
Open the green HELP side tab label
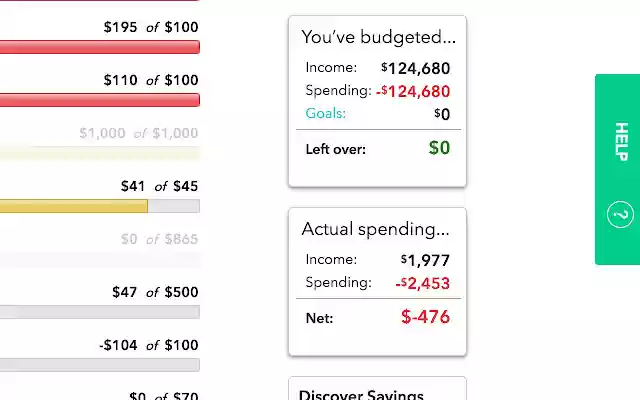620,142
